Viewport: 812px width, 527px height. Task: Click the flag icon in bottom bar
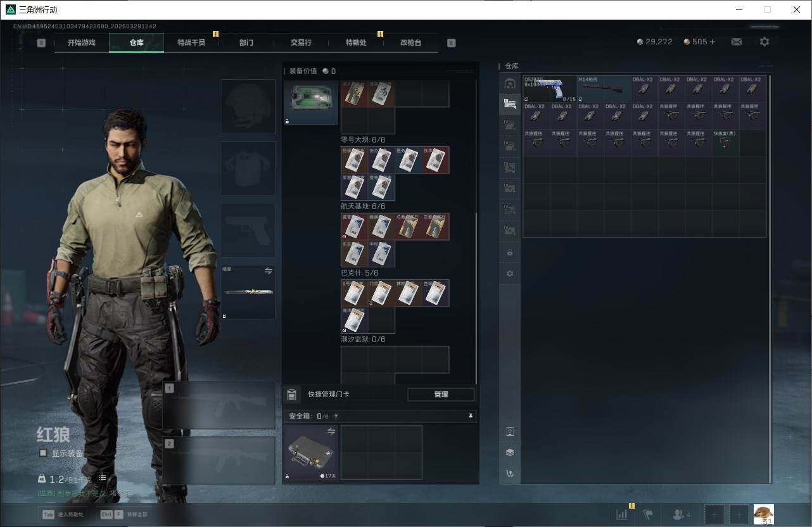click(648, 514)
